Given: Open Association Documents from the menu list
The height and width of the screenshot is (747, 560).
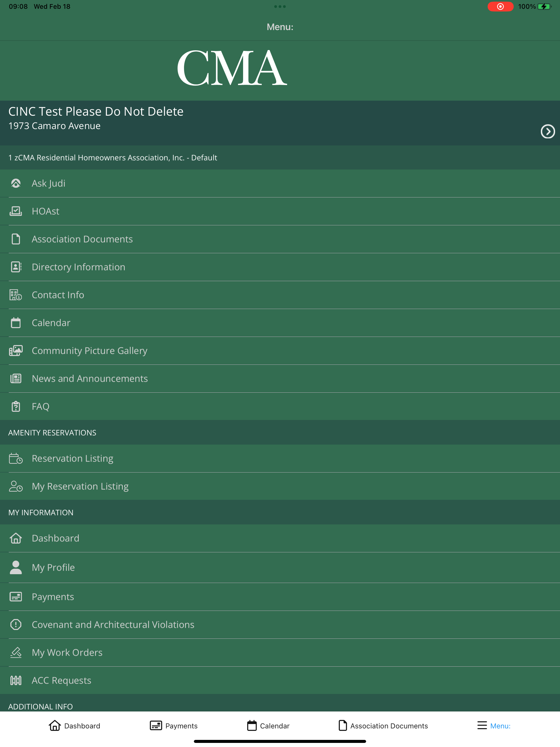Looking at the screenshot, I should click(280, 239).
